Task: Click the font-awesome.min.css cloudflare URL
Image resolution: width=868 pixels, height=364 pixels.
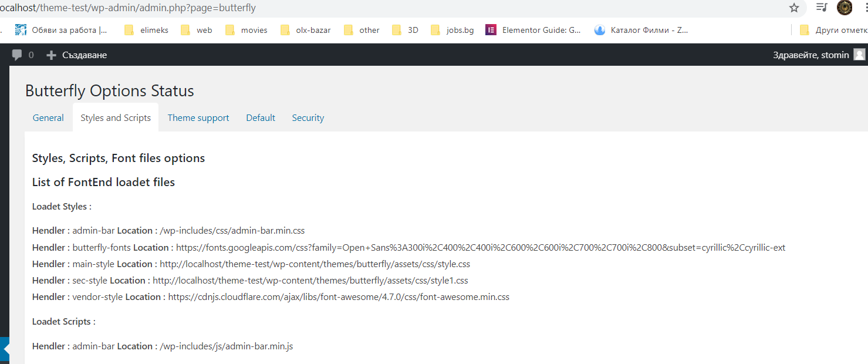Action: [339, 297]
